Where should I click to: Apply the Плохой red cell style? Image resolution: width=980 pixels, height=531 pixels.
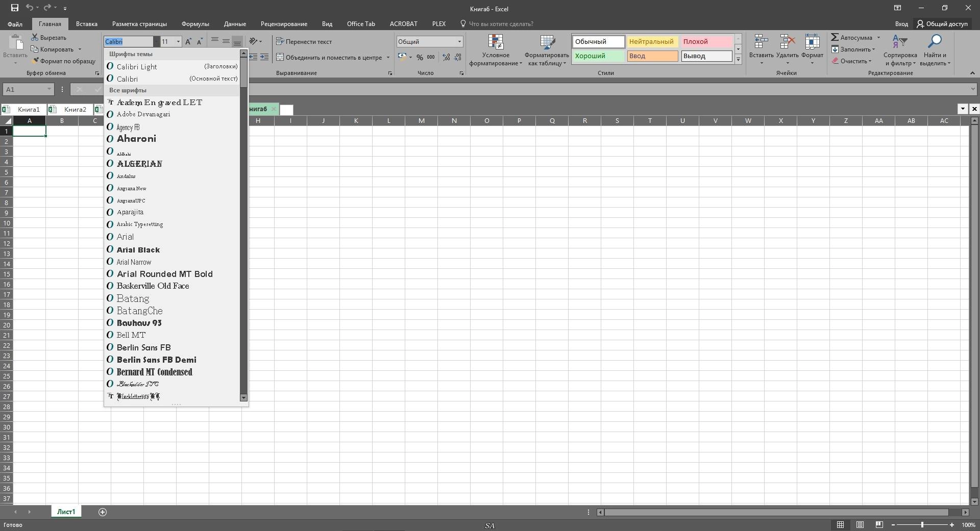coord(706,42)
